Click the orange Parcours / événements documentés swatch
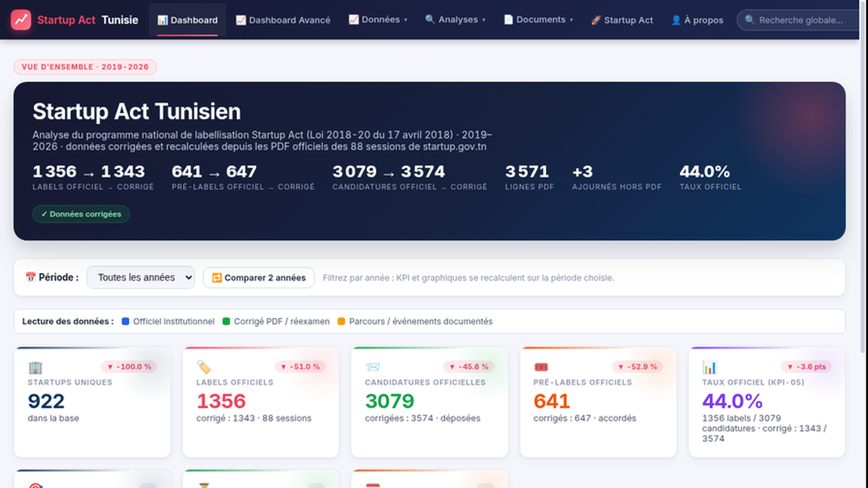 tap(342, 321)
